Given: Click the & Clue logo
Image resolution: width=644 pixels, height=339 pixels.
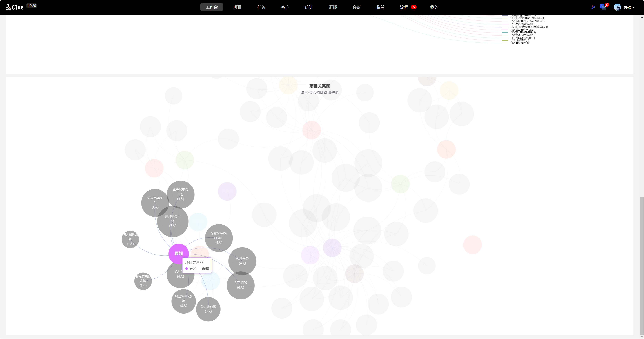Looking at the screenshot, I should click(15, 7).
